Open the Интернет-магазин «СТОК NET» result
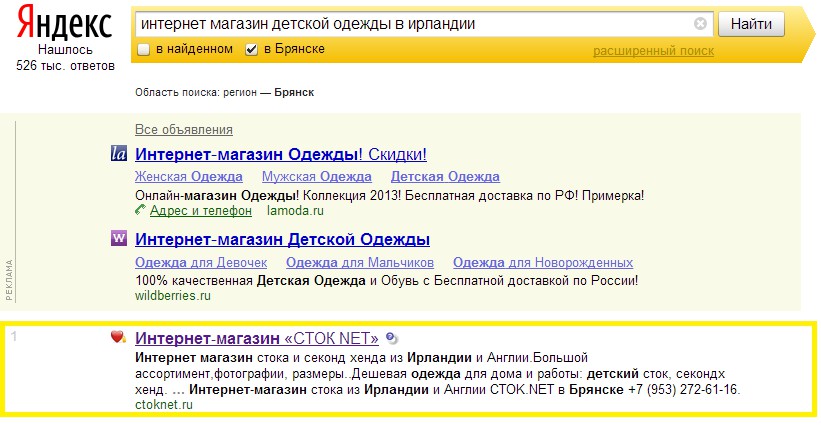The width and height of the screenshot is (821, 425). [257, 339]
